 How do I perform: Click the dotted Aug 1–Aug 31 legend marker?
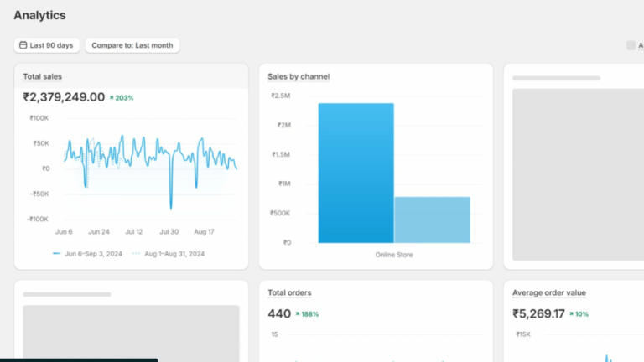(137, 253)
